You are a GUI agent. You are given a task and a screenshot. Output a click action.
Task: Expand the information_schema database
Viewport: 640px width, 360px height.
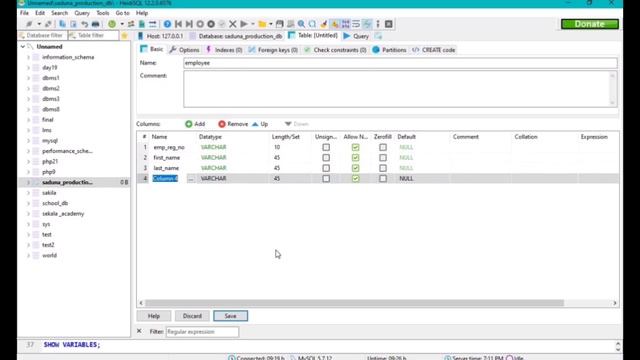[x=29, y=57]
